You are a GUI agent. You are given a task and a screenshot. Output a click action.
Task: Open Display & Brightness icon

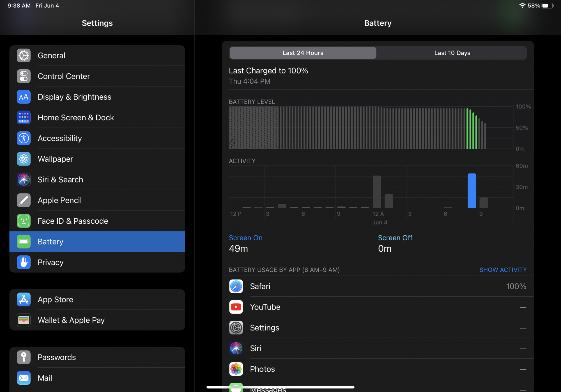click(24, 97)
